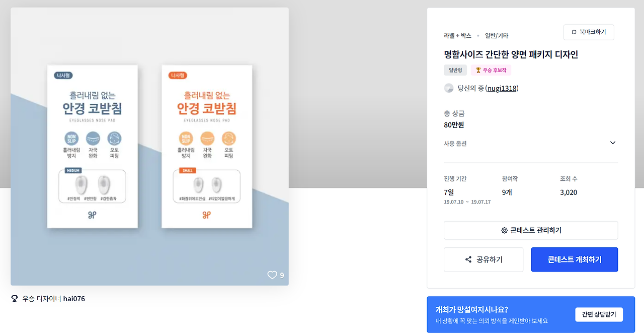Click the like count 9 on image

pos(282,275)
